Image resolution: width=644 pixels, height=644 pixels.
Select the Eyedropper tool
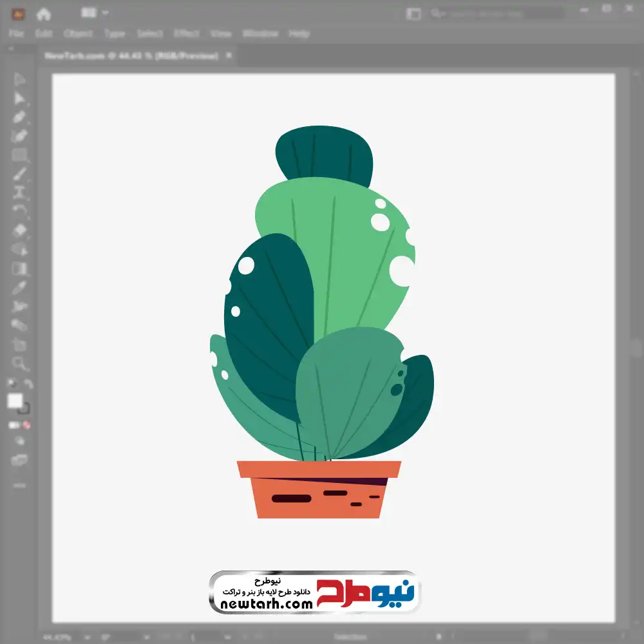pyautogui.click(x=19, y=287)
